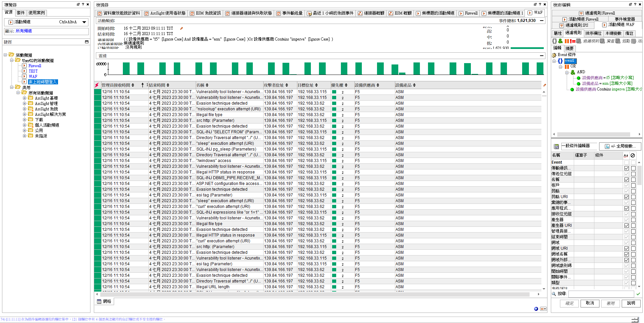Open the 活動頻道 resource dropdown
Image resolution: width=644 pixels, height=323 pixels.
pyautogui.click(x=84, y=22)
